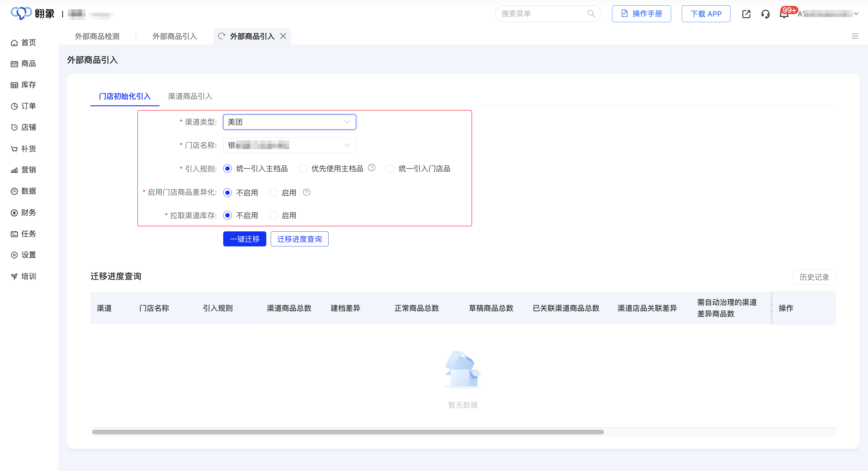Switch to the 渠道商品引入 tab
Viewport: 868px width, 471px height.
click(190, 97)
